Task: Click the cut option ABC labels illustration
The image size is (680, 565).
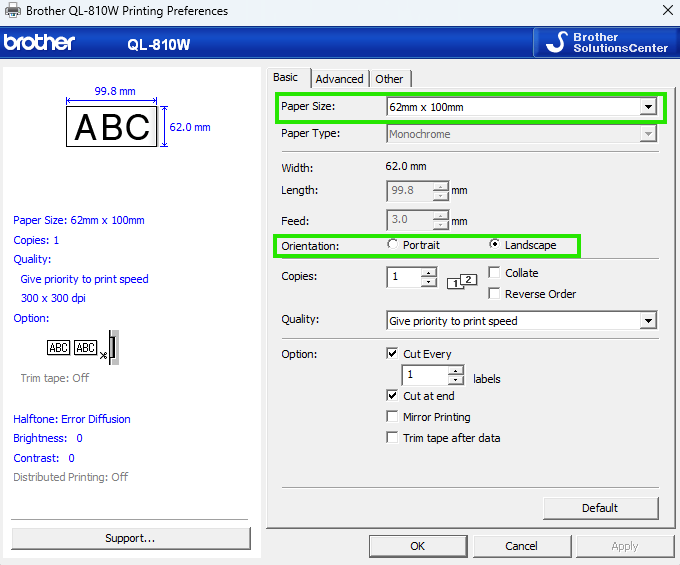Action: tap(83, 347)
